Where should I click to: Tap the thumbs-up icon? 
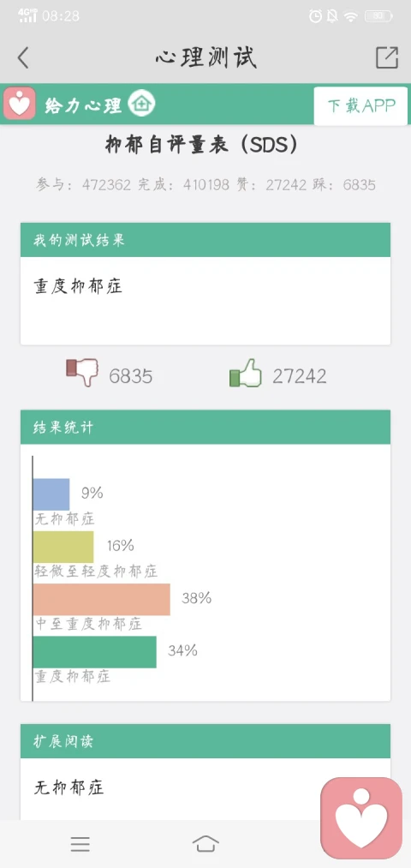point(246,373)
